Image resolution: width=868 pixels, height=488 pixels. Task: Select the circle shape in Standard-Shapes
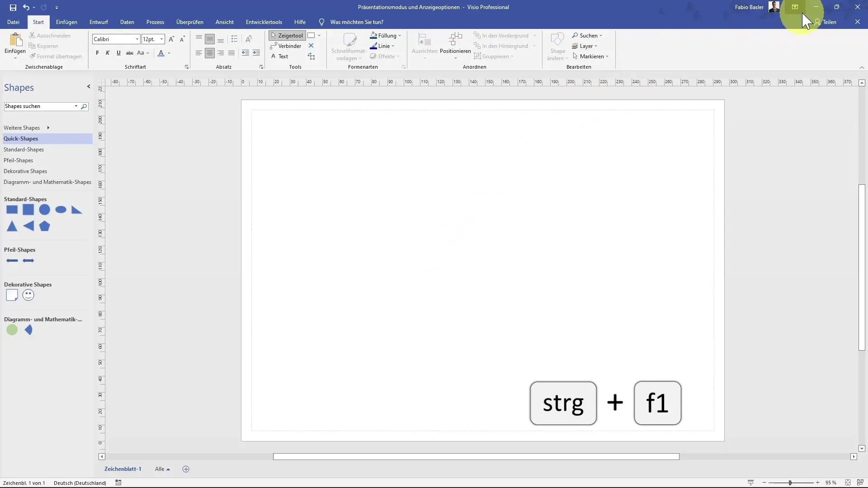[x=44, y=210]
